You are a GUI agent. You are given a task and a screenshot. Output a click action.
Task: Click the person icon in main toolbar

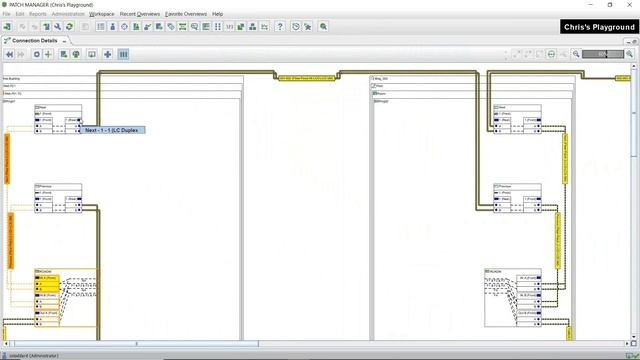(x=112, y=27)
